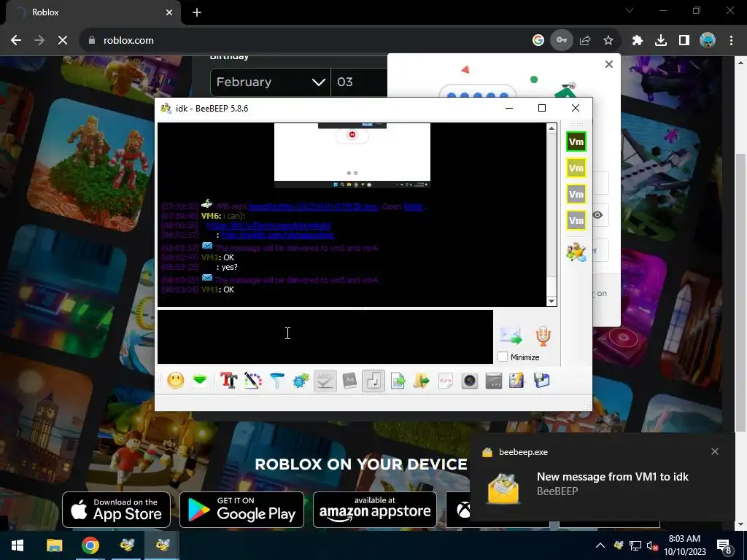This screenshot has height=560, width=747.
Task: Toggle spell checking ABC icon
Action: click(325, 381)
